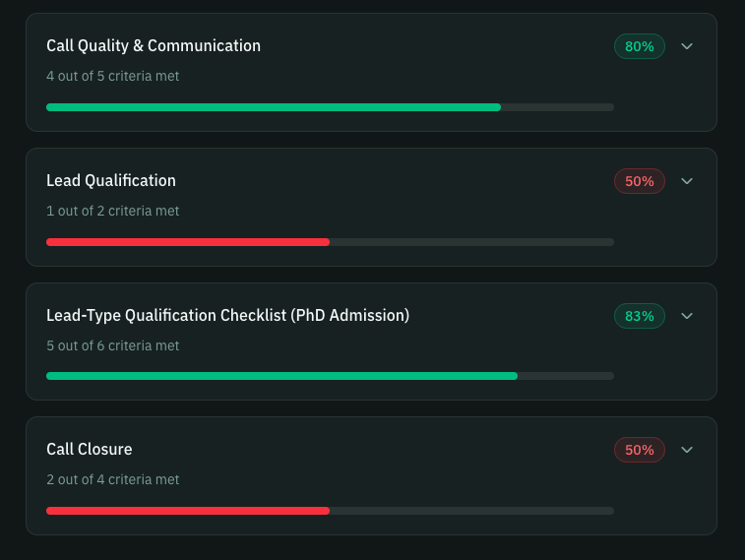
Task: Click the Lead Qualification red progress bar
Action: click(x=188, y=242)
